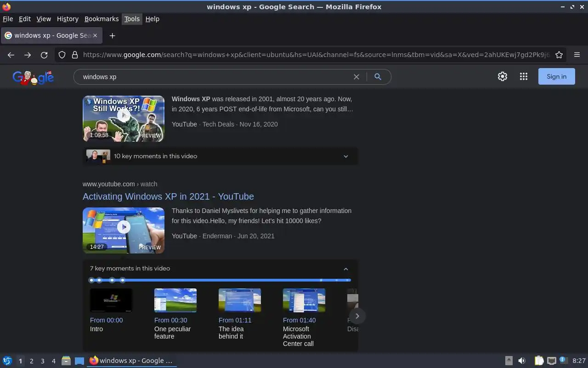
Task: Open clipboard manager tray icon
Action: (539, 361)
